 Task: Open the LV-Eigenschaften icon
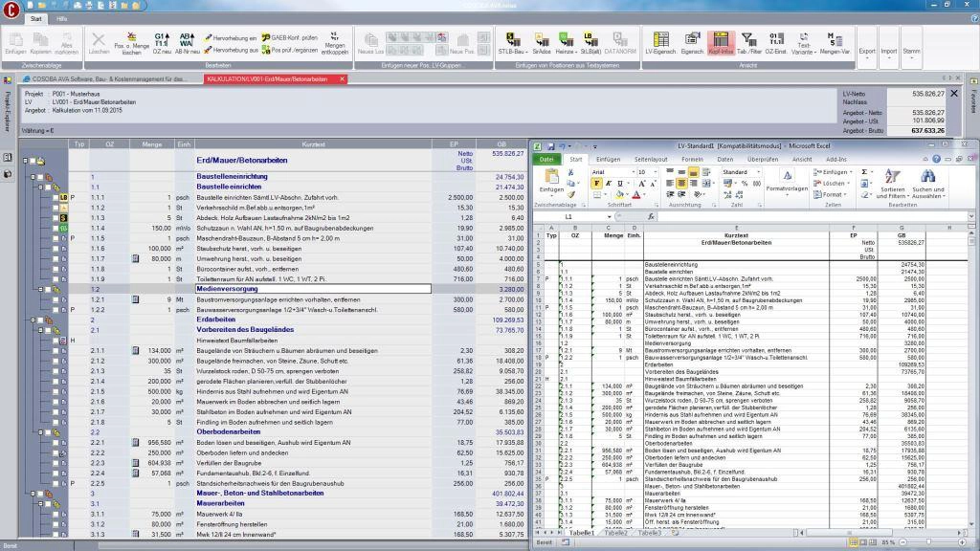[x=659, y=42]
